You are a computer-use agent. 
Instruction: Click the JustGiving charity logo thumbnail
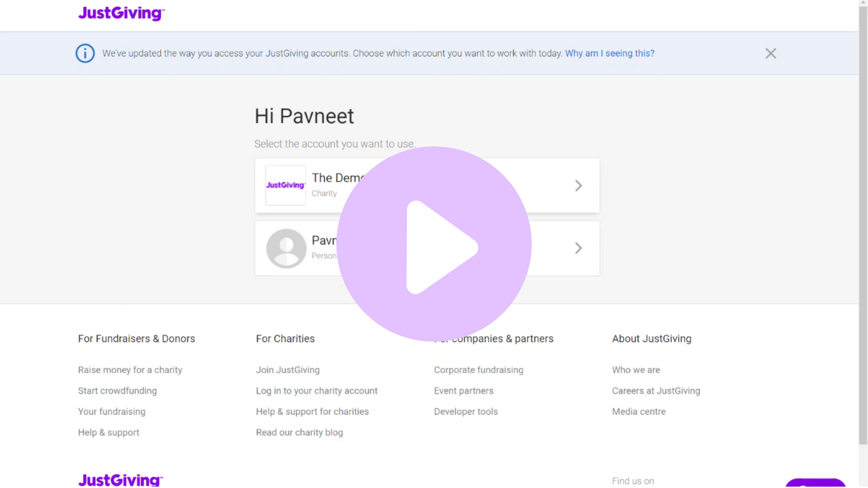pos(285,185)
